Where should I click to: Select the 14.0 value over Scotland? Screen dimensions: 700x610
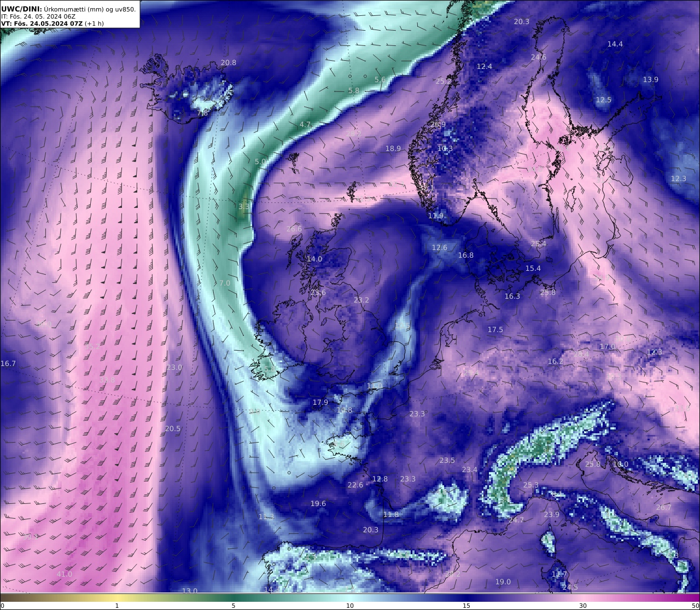[314, 259]
